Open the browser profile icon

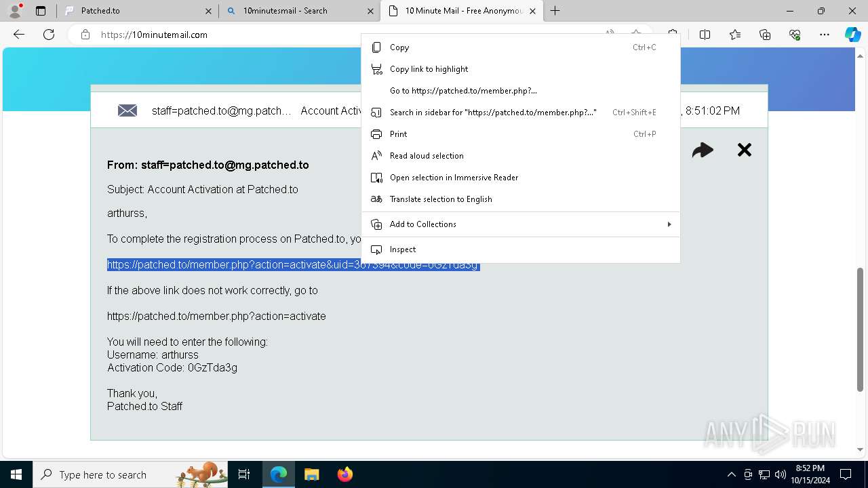click(15, 11)
